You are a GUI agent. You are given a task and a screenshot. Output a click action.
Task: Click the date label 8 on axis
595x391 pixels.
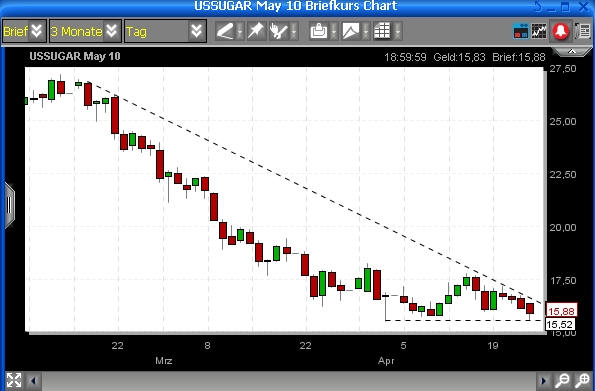(x=207, y=345)
